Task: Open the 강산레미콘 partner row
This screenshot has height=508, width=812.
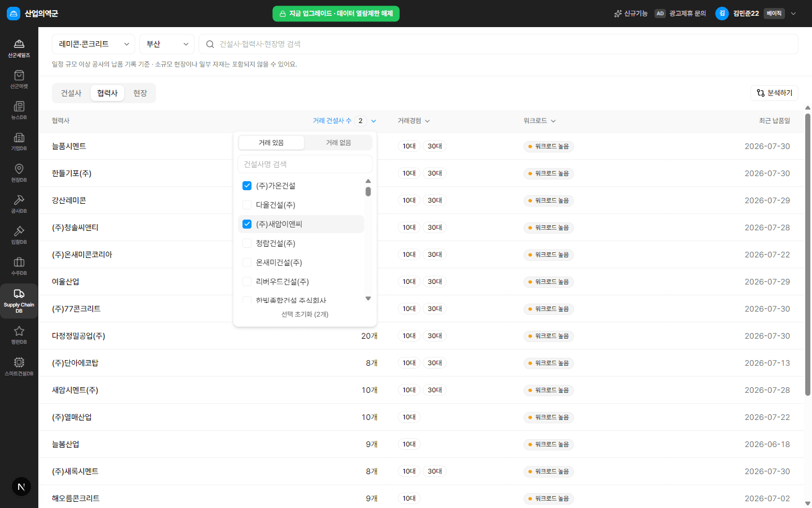Action: 421,200
